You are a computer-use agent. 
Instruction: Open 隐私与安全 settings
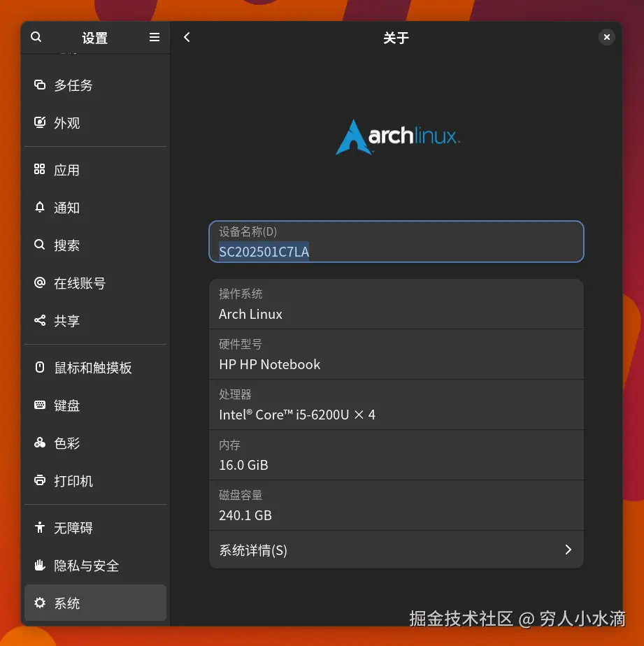click(96, 566)
